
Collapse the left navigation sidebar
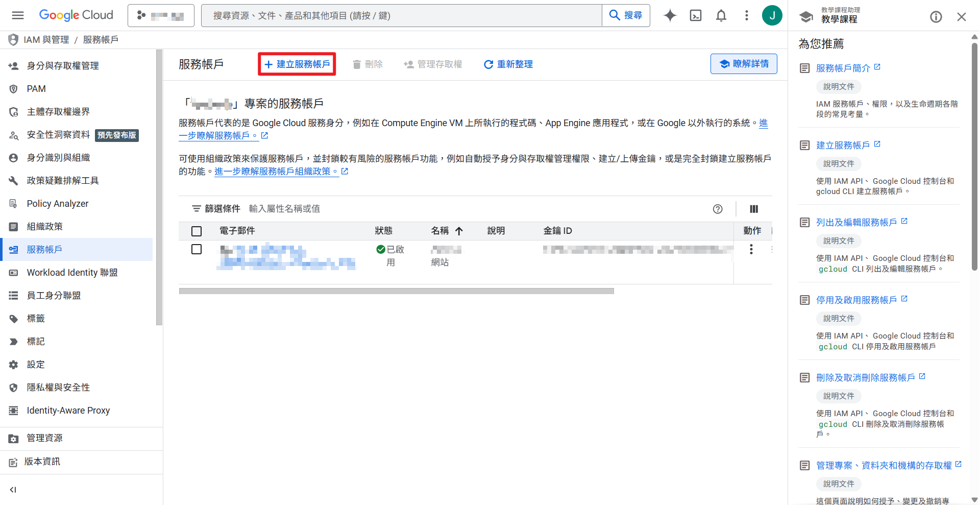(13, 489)
